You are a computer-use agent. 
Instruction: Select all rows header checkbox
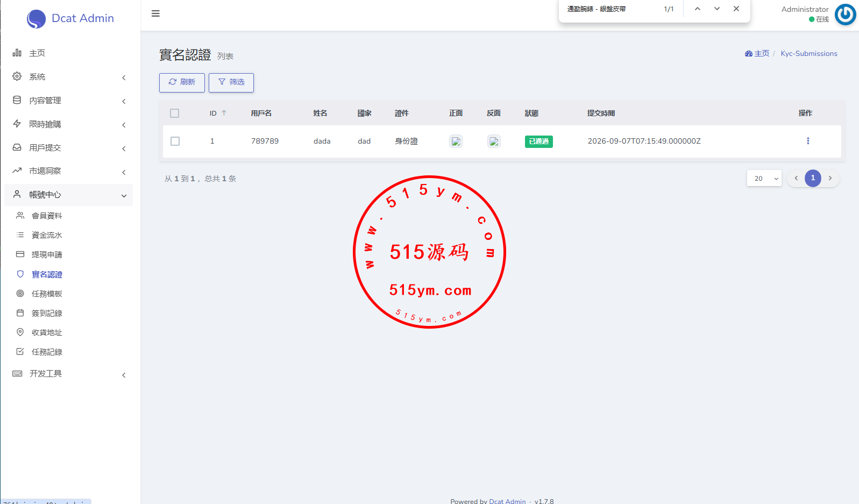(174, 113)
